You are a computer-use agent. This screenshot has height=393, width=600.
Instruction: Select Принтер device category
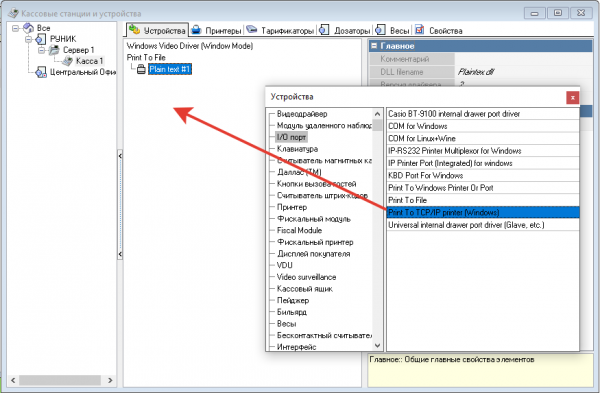pyautogui.click(x=292, y=207)
